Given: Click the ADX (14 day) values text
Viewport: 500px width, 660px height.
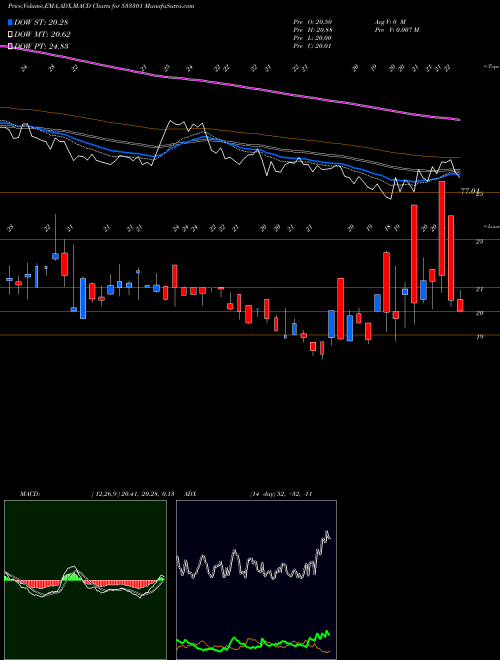Looking at the screenshot, I should pos(281,494).
